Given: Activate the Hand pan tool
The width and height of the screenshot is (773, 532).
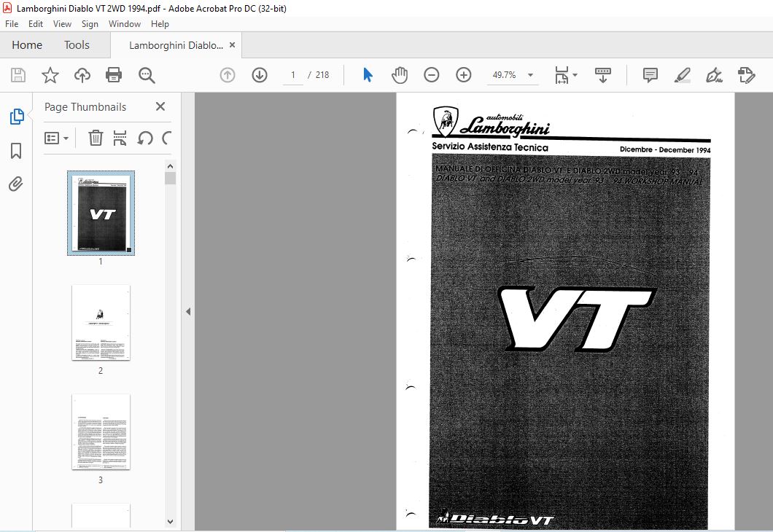Looking at the screenshot, I should (x=400, y=75).
